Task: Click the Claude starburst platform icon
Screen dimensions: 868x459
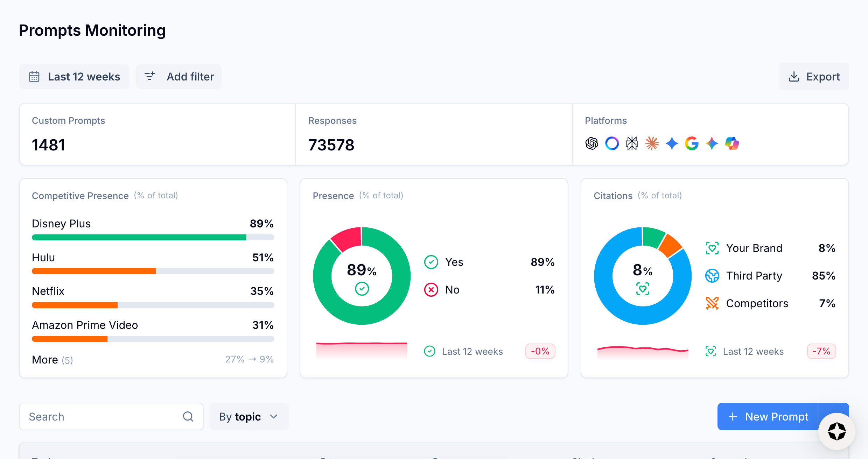Action: coord(652,143)
